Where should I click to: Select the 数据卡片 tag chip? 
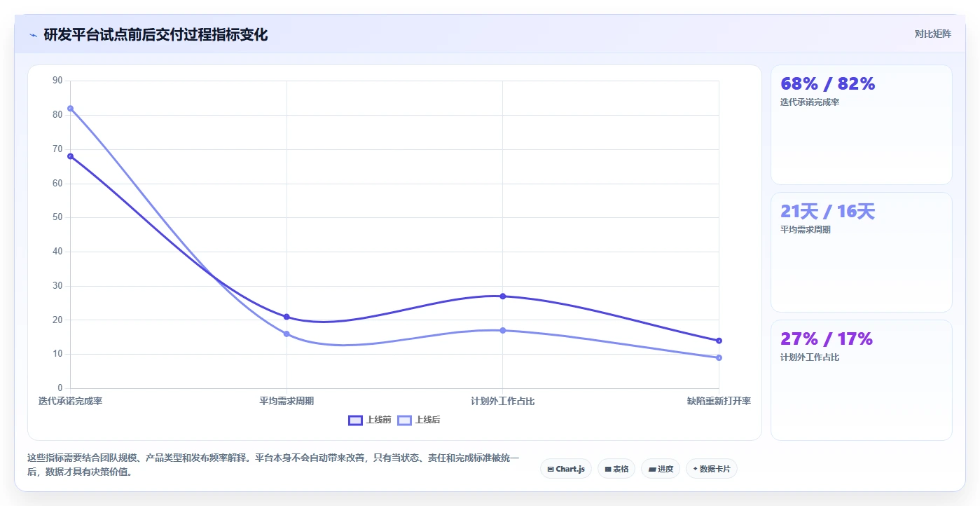coord(712,469)
